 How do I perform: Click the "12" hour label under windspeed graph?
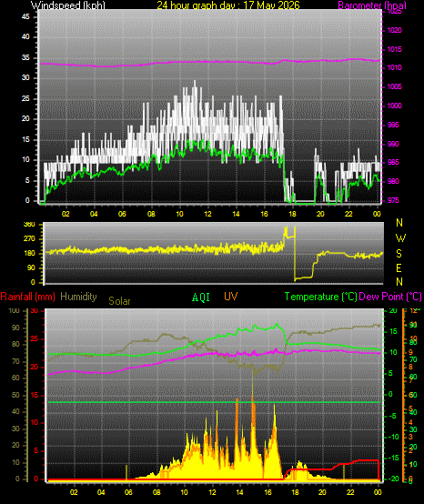(207, 214)
